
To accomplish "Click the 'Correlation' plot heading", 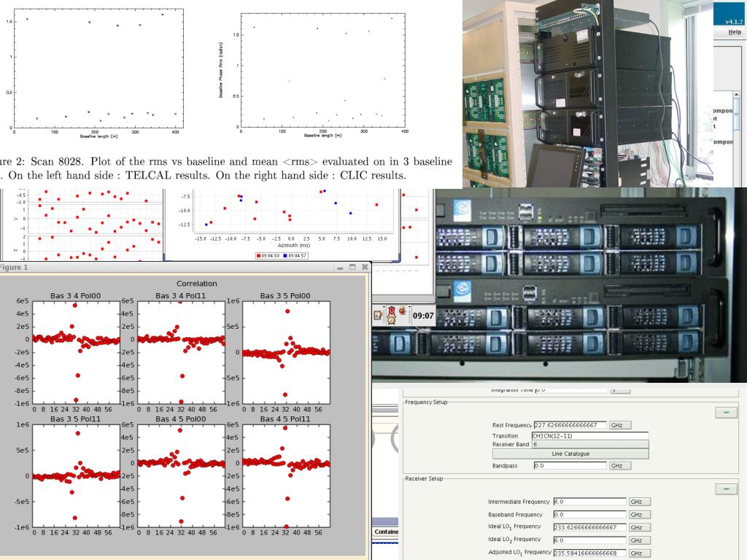I will (x=197, y=284).
